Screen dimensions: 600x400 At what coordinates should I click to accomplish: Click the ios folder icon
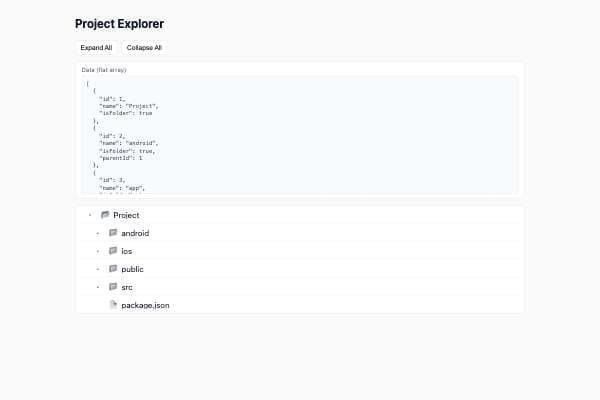(113, 251)
